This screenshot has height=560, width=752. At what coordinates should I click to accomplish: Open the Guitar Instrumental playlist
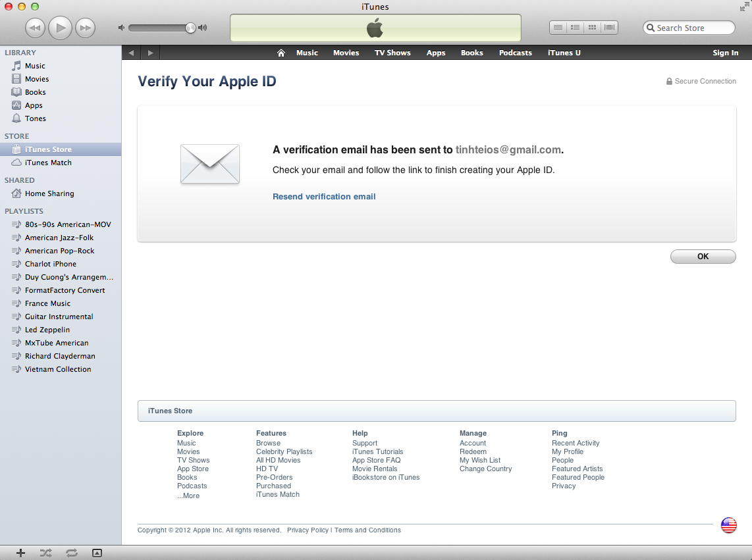[x=61, y=317]
